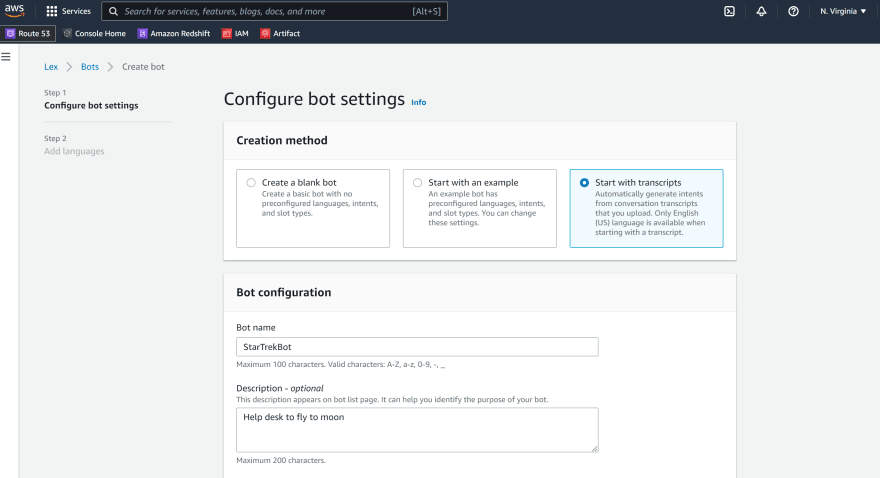Open Console Home from favorites bar

(94, 34)
